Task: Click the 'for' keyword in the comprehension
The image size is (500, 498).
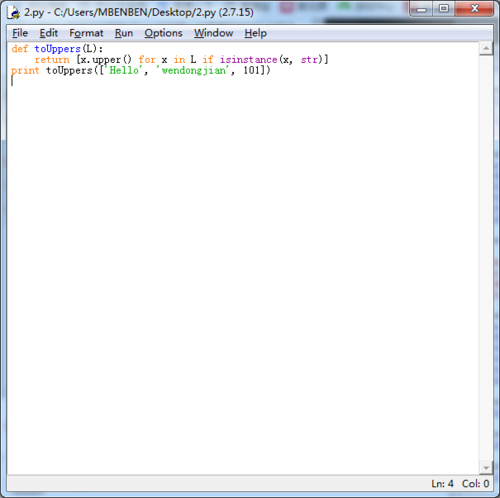Action: (x=147, y=60)
